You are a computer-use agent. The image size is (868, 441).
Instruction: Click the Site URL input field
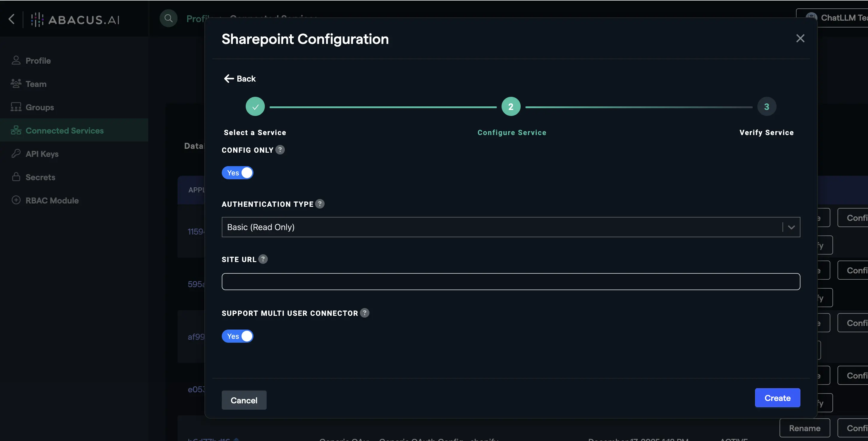click(511, 282)
